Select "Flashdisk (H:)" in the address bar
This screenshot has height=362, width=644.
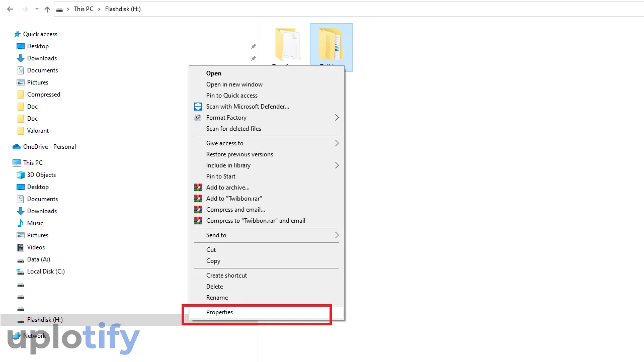pos(123,9)
